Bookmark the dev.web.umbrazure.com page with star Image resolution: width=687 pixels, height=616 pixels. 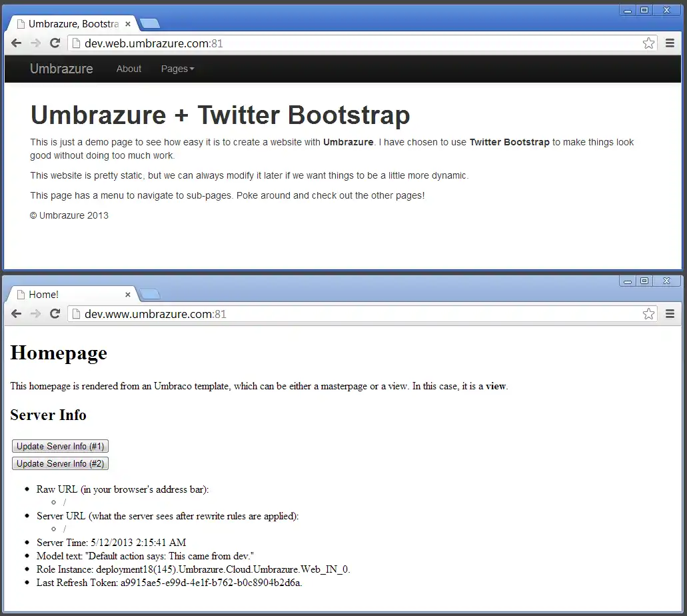click(x=648, y=43)
